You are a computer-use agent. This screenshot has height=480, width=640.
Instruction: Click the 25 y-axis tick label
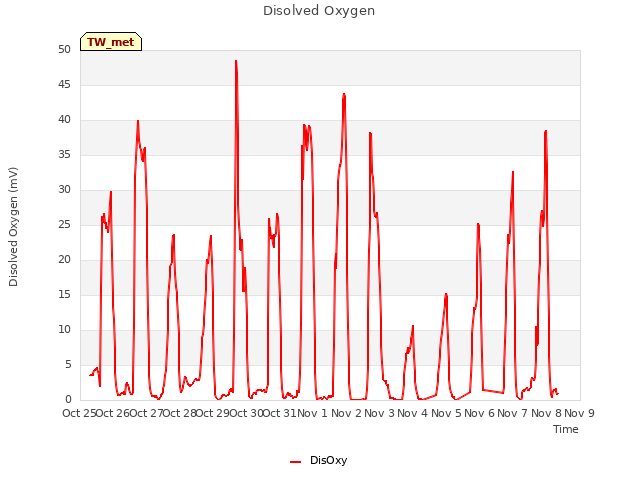[x=64, y=225]
